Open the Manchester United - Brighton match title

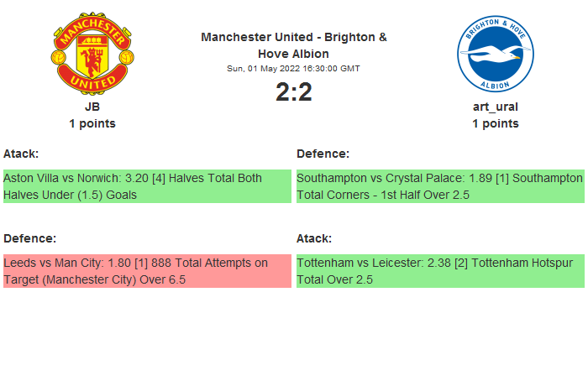(294, 45)
